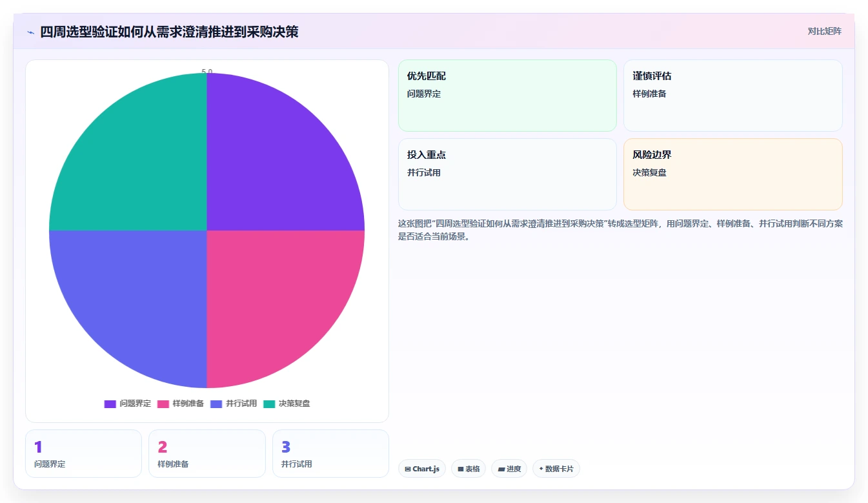Toggle the 决策复盘 legend entry

[287, 404]
